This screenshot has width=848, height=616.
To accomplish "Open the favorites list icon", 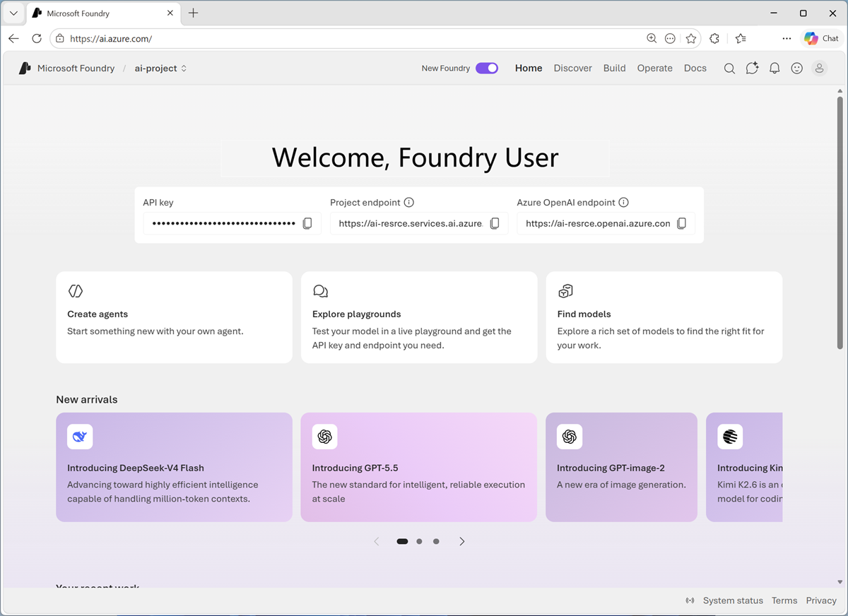I will (740, 39).
